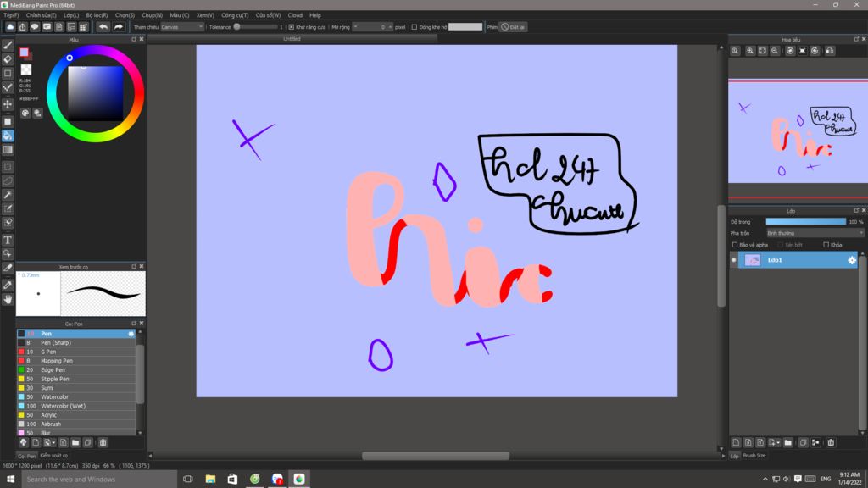
Task: Open Tham chiếu Canvas dropdown
Action: pyautogui.click(x=182, y=26)
